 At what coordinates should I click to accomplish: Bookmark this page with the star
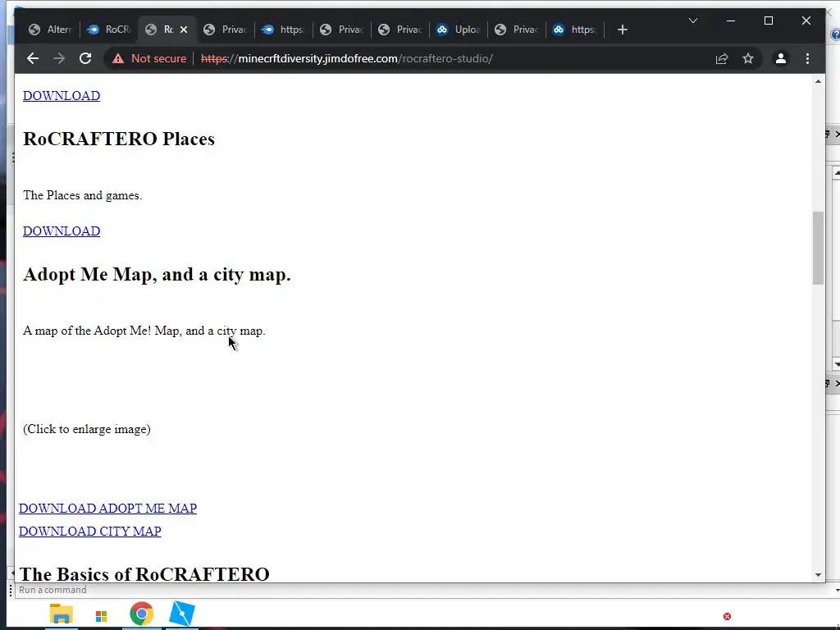pos(748,58)
